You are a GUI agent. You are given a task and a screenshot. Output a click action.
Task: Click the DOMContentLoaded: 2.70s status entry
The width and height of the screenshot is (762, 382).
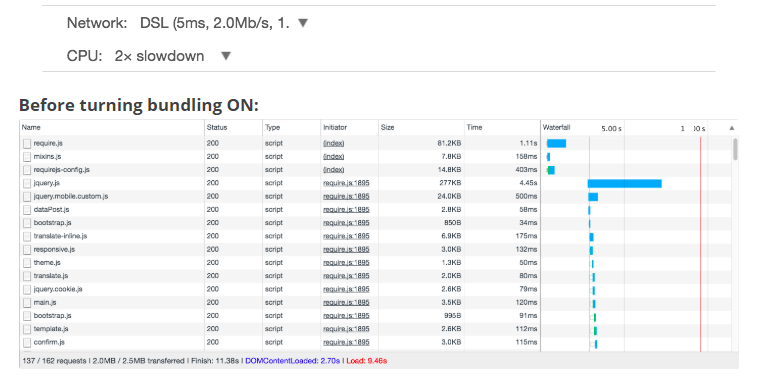coord(293,361)
